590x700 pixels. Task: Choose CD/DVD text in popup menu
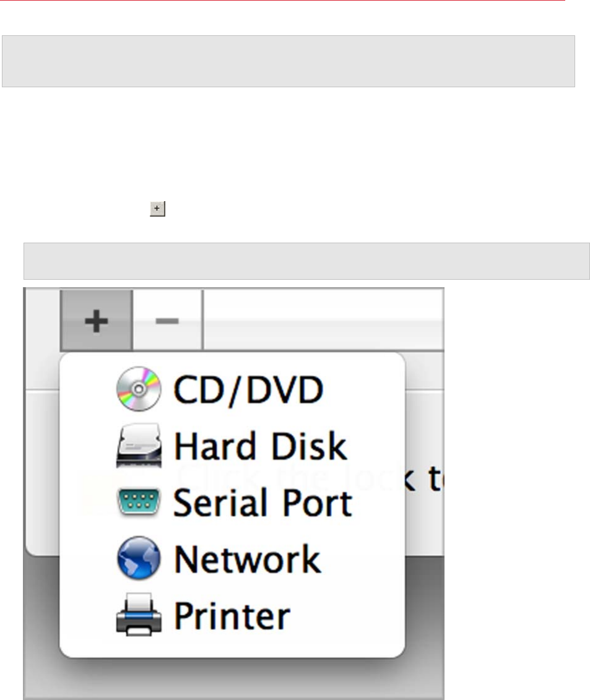point(248,390)
